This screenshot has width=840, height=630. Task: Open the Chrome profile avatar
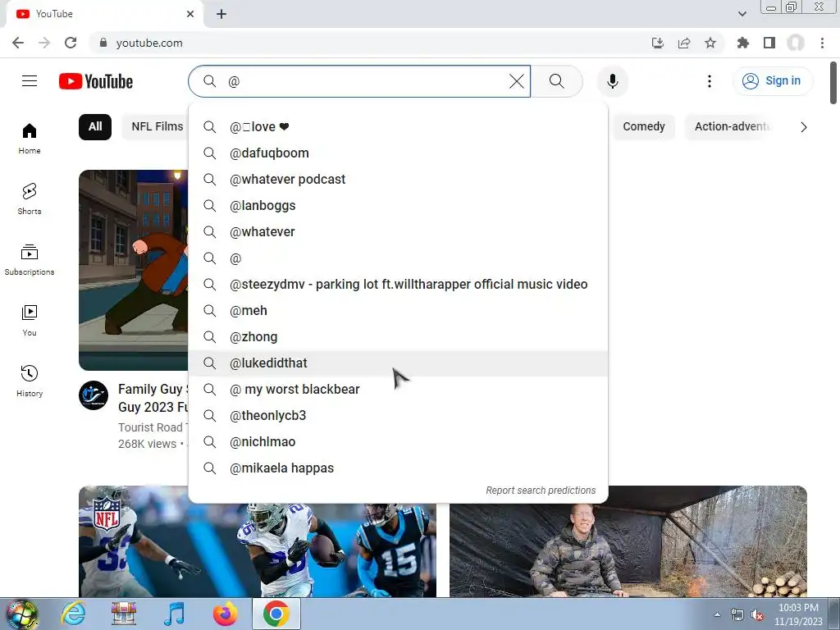coord(796,43)
